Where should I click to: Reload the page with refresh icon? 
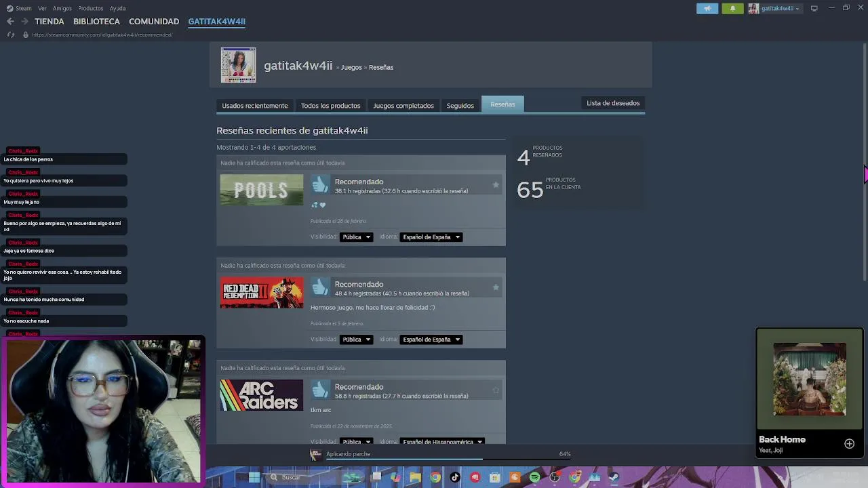click(10, 35)
